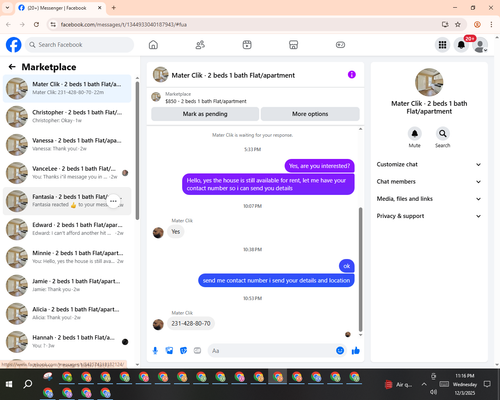Screen dimensions: 500x400
Task: Send a thumbs up like
Action: [356, 351]
